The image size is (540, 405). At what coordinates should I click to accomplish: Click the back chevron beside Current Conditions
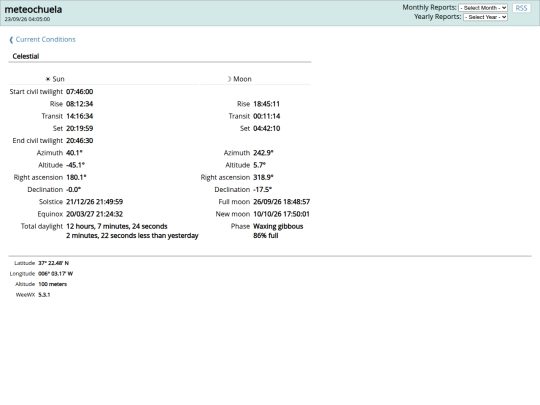[x=11, y=40]
